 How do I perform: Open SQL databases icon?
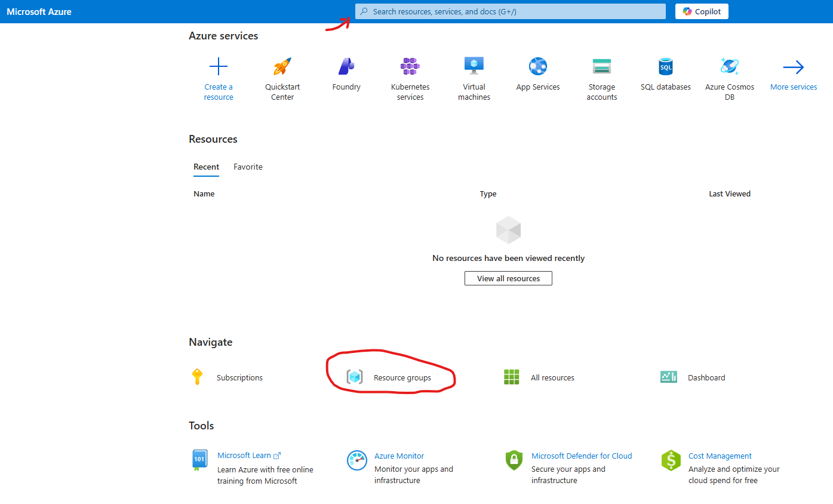[666, 66]
